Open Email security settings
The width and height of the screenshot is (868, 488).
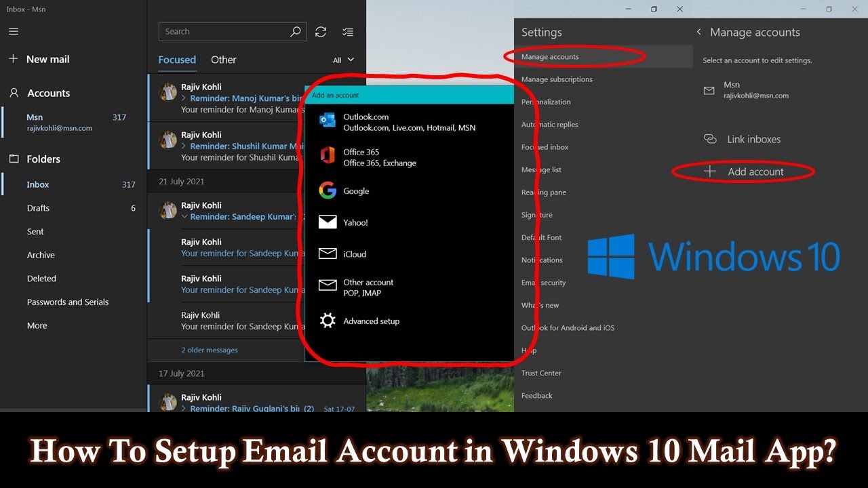click(543, 283)
